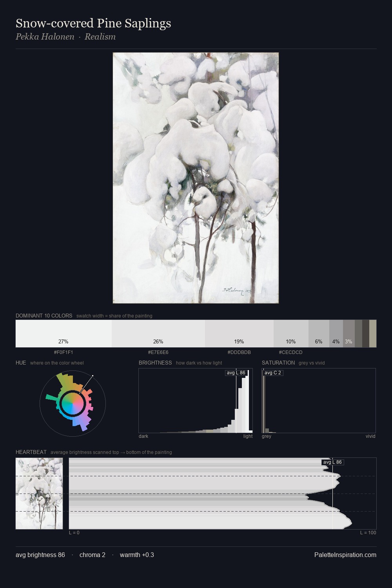Click the HUE section heading
The image size is (392, 588).
point(21,363)
